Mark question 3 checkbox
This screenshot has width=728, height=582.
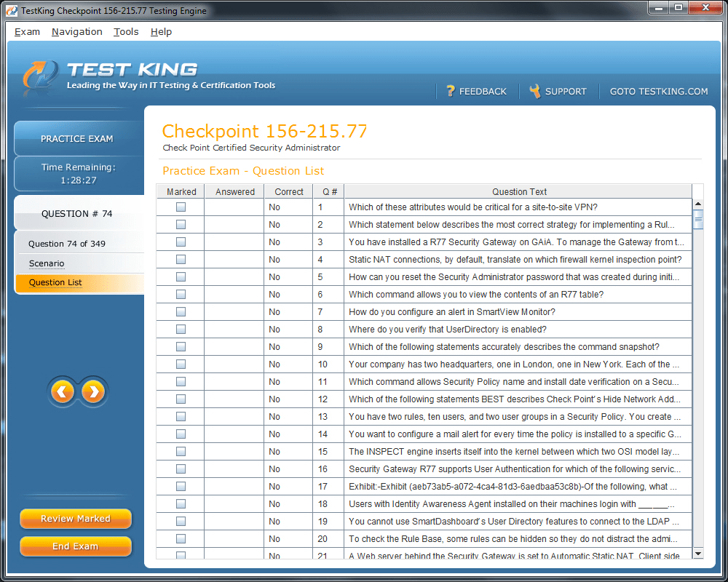[181, 242]
